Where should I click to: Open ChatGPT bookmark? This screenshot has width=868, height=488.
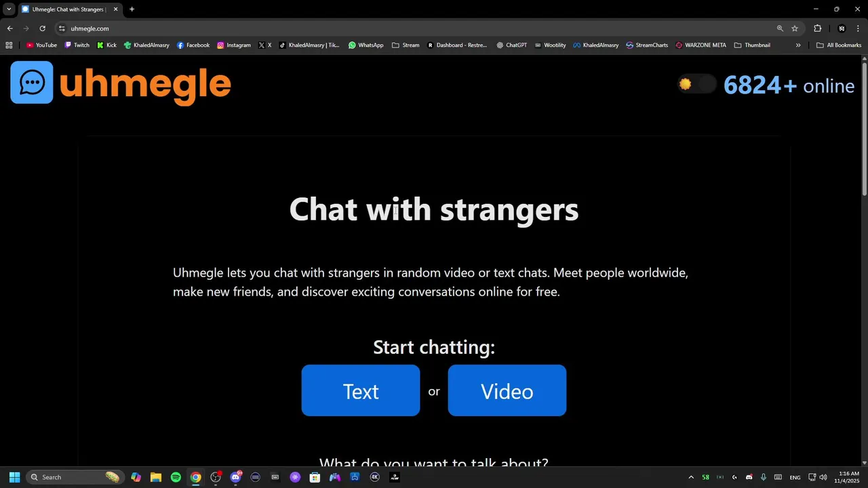(x=512, y=45)
